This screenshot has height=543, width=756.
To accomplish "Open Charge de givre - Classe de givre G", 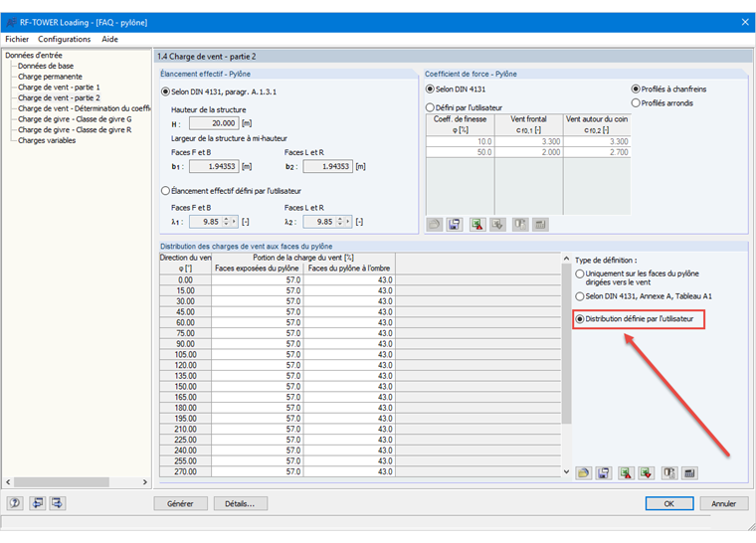I will [75, 118].
